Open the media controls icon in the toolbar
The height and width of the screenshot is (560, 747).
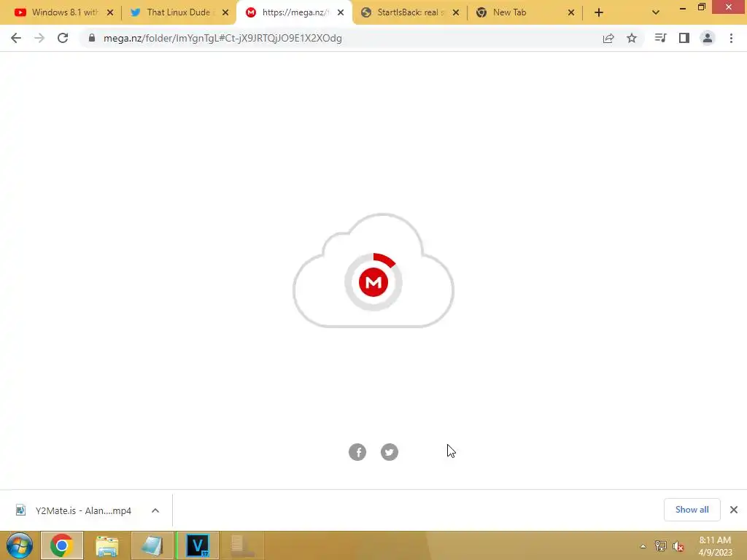coord(660,38)
